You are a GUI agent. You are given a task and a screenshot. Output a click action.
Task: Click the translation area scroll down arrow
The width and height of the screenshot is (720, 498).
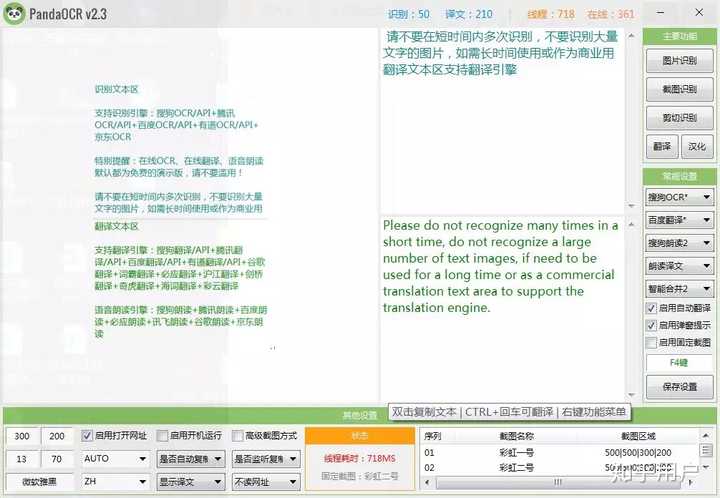[x=631, y=395]
